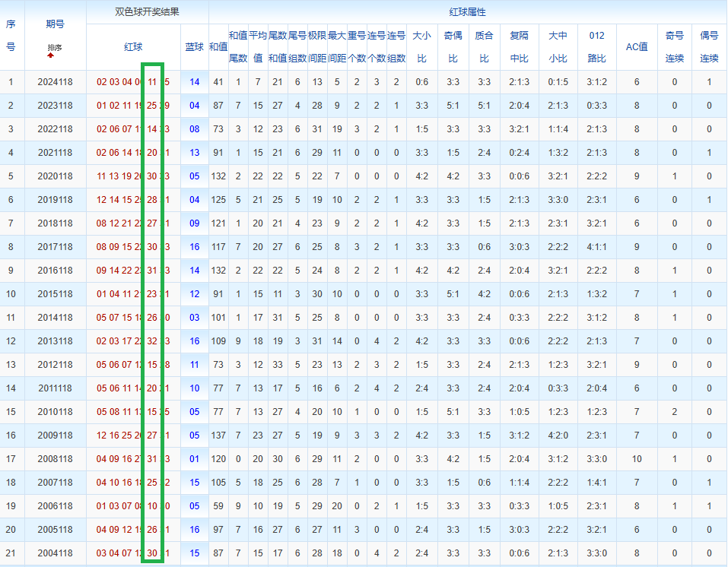Click the 012路比 column header
The width and height of the screenshot is (728, 567).
(597, 47)
